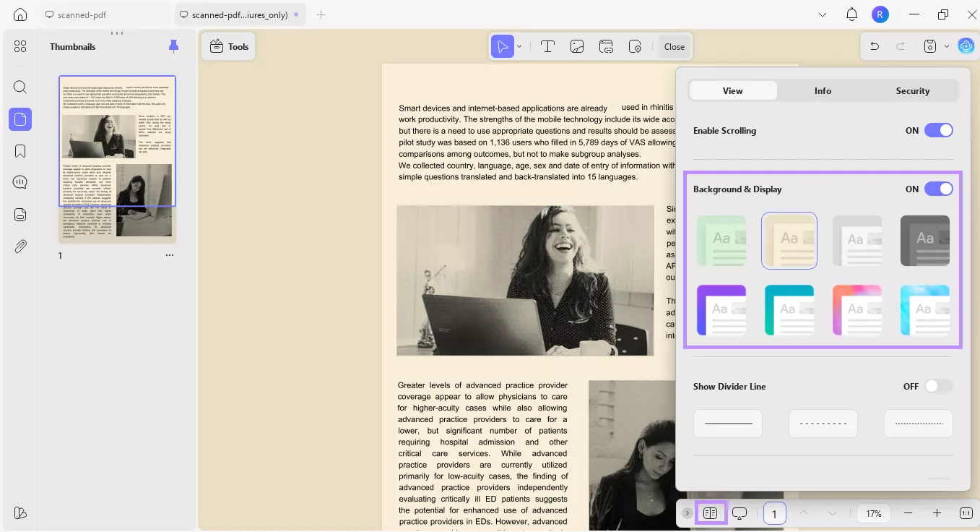Select the dark background theme swatch

[925, 241]
